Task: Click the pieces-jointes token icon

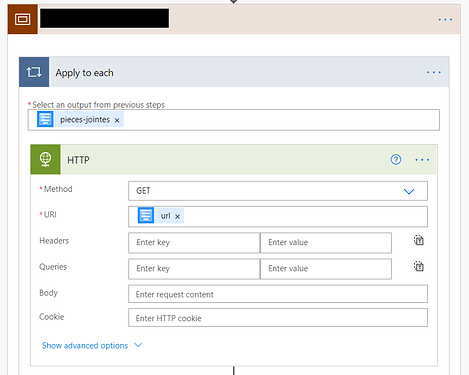Action: point(45,119)
